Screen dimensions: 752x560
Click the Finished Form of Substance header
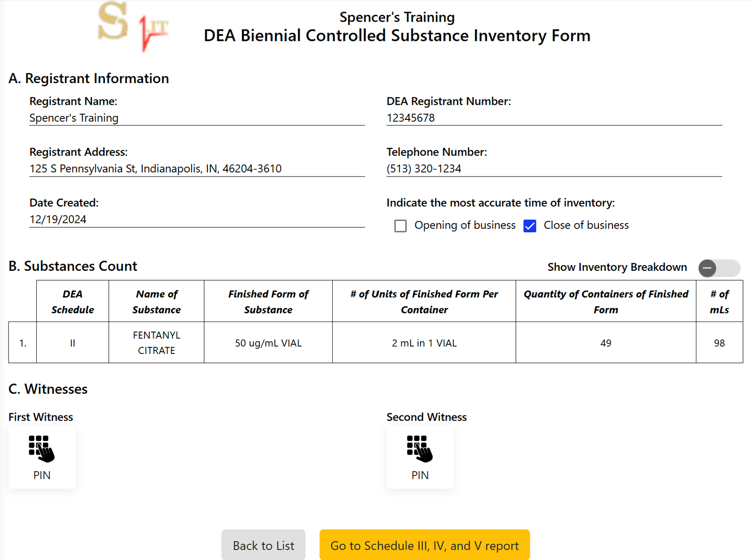click(x=268, y=301)
